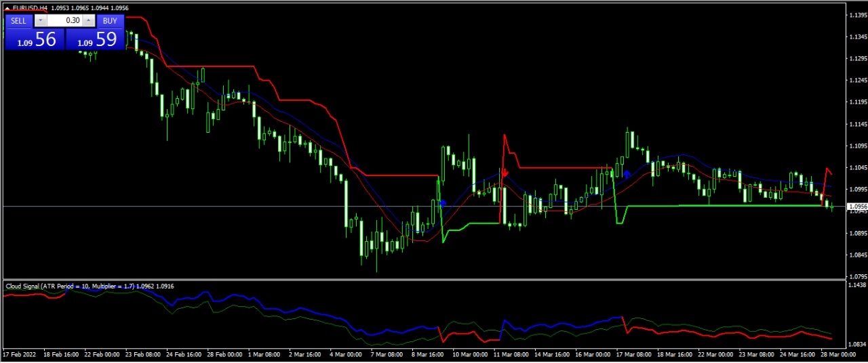Focus the 0.30 volume input field
The width and height of the screenshot is (868, 363).
pos(64,21)
